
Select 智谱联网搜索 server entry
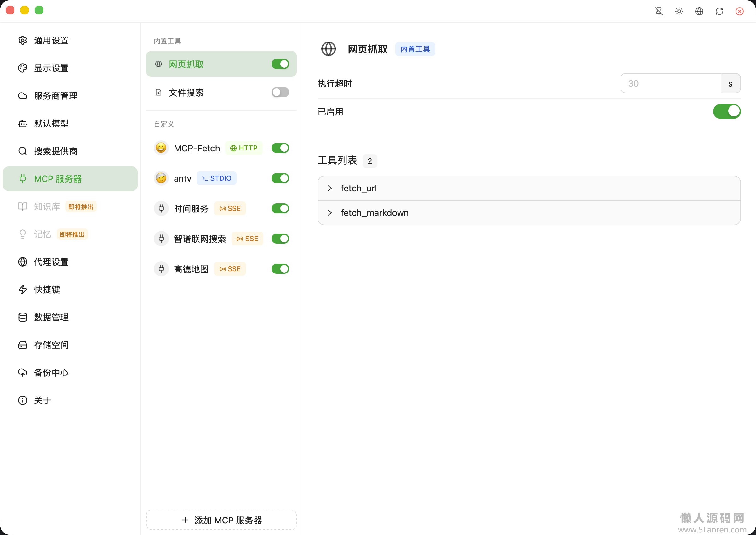199,239
